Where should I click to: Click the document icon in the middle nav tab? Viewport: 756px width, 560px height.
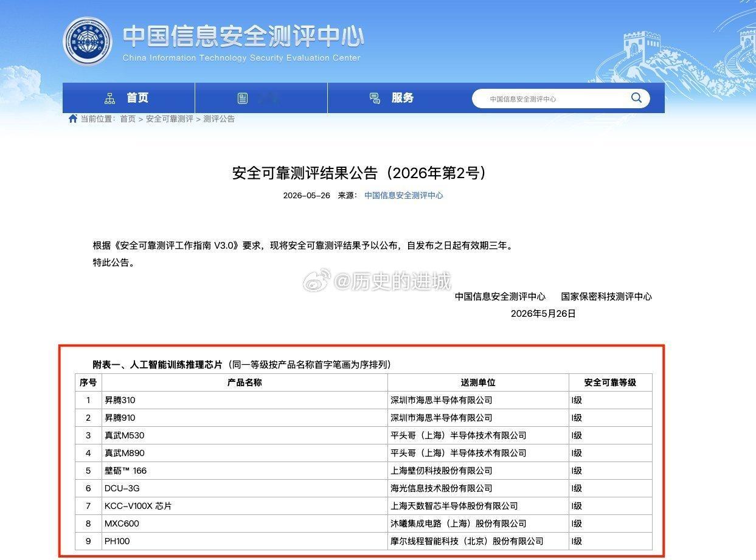(x=243, y=99)
